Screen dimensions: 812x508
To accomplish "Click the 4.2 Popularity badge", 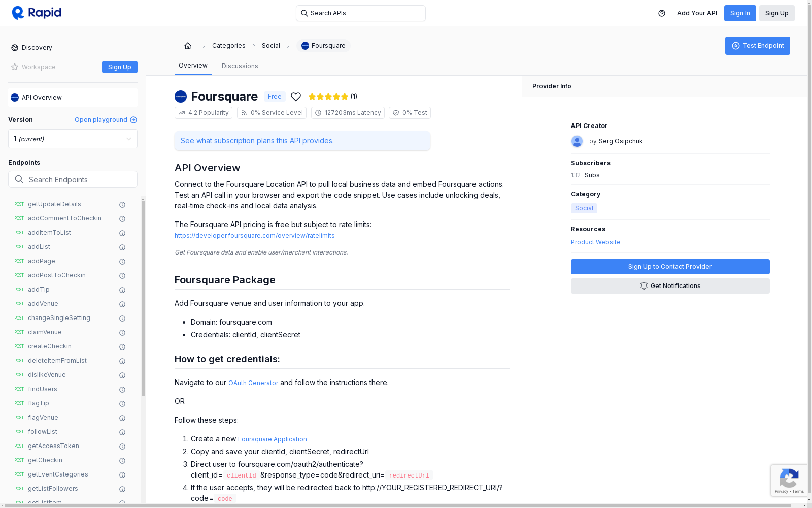I will click(x=204, y=113).
